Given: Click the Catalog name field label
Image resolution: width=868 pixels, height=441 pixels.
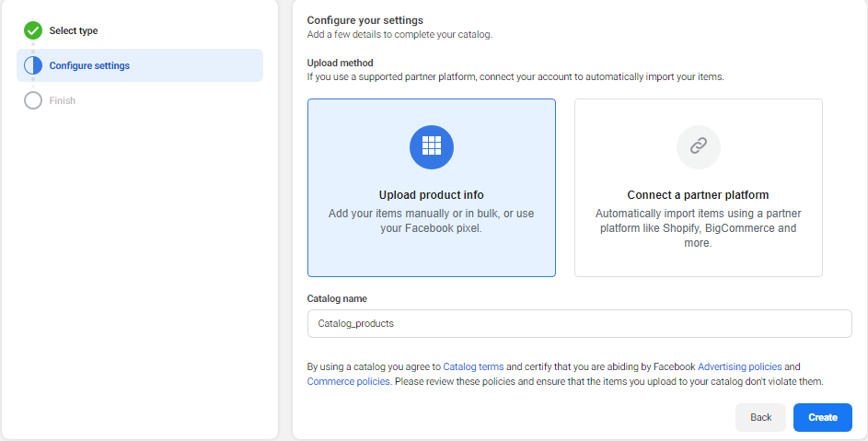Looking at the screenshot, I should pyautogui.click(x=337, y=298).
